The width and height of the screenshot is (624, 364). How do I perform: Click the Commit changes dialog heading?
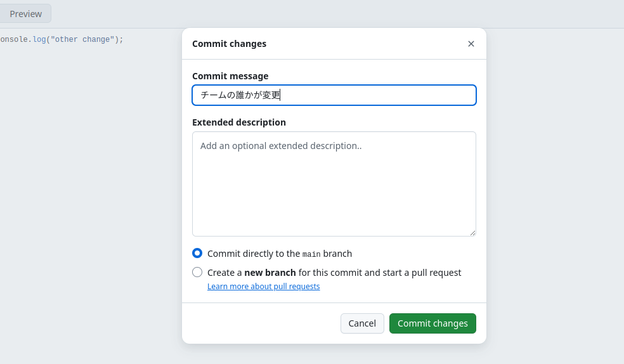229,44
